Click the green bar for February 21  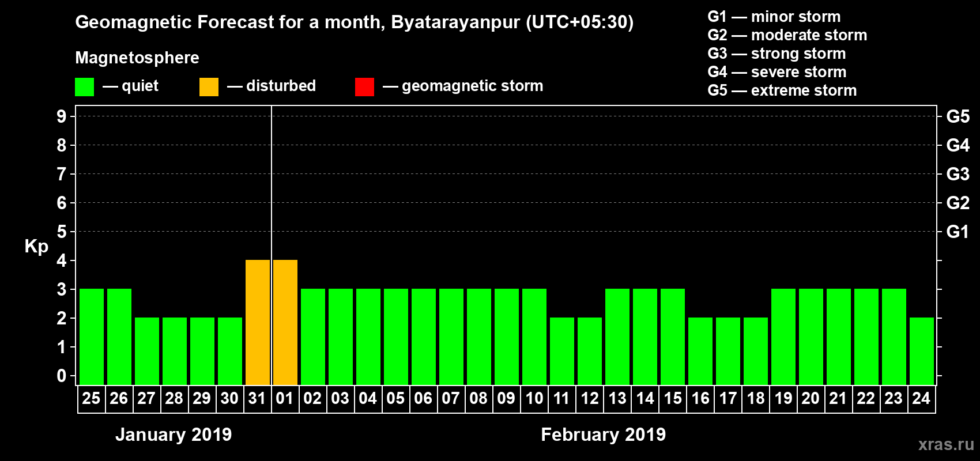pos(839,337)
